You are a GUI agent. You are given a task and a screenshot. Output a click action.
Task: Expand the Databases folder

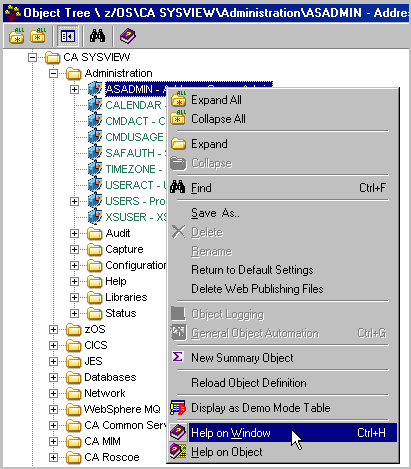click(53, 377)
